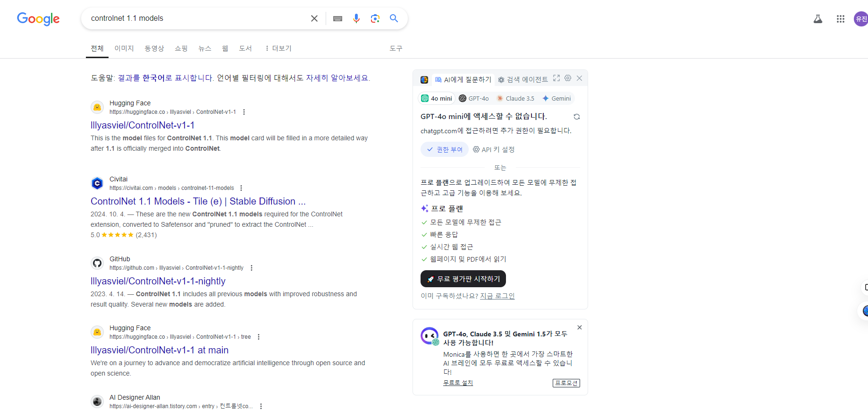Click the 권한 부여 button
The width and height of the screenshot is (868, 411).
(445, 149)
